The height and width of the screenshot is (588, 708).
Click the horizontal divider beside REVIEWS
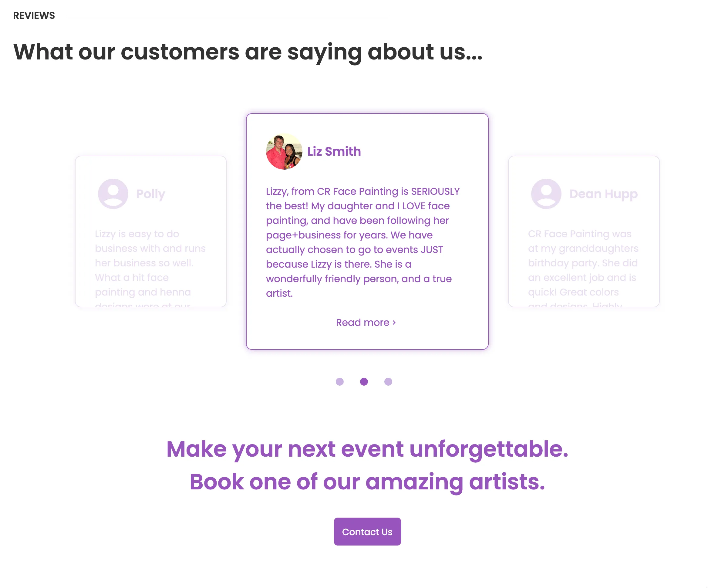pos(228,17)
